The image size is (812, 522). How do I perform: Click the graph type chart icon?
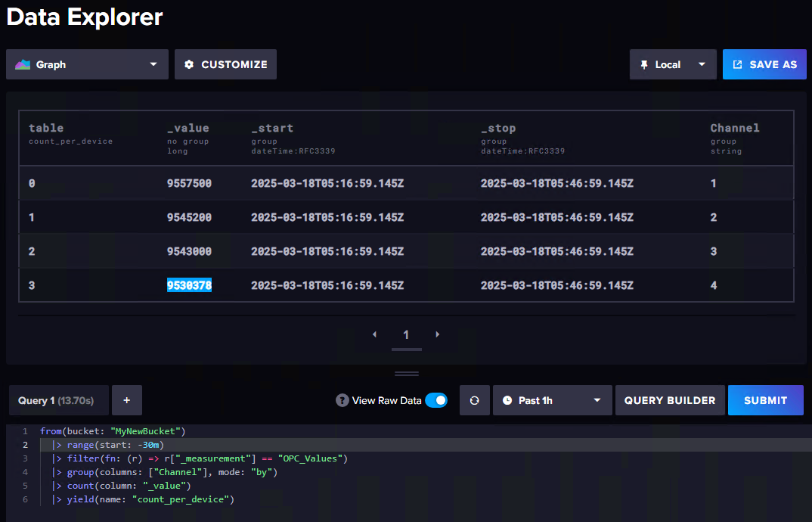(23, 64)
